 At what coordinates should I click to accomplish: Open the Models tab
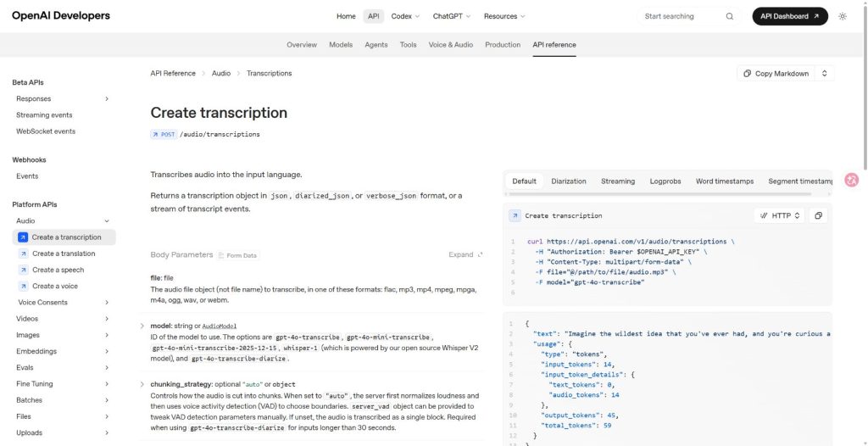[341, 45]
